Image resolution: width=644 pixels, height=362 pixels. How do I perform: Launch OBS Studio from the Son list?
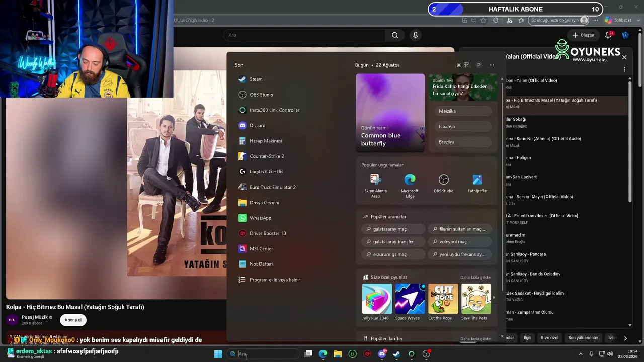click(291, 95)
